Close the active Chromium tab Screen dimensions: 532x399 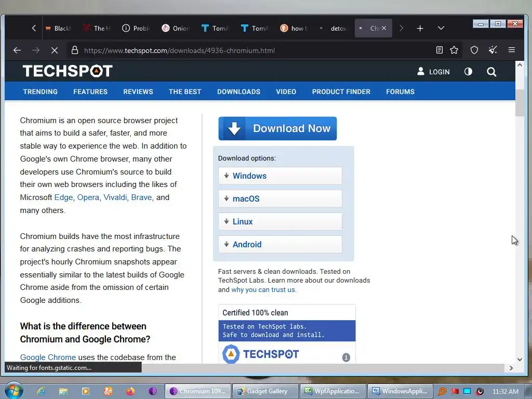pyautogui.click(x=384, y=28)
